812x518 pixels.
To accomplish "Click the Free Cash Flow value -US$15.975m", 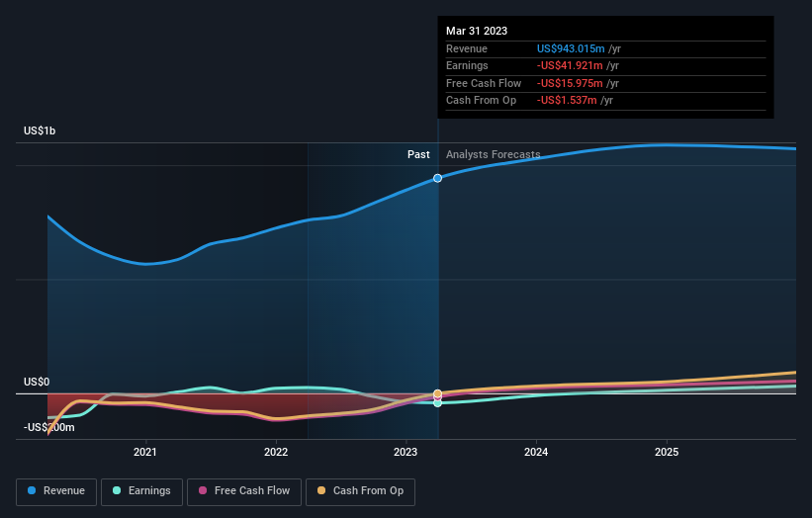I will (x=570, y=83).
